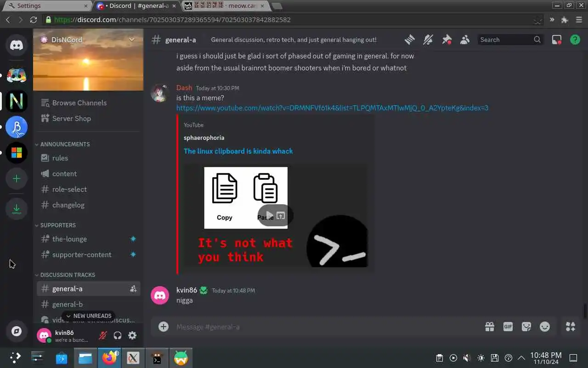Open the-lounge channel
Screen dimensions: 588x368
pos(88,239)
